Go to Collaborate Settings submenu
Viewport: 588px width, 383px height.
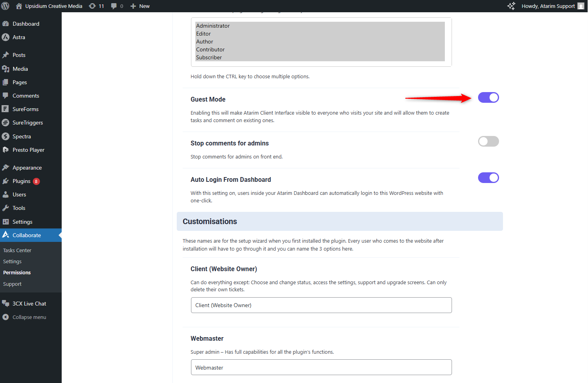click(x=12, y=261)
